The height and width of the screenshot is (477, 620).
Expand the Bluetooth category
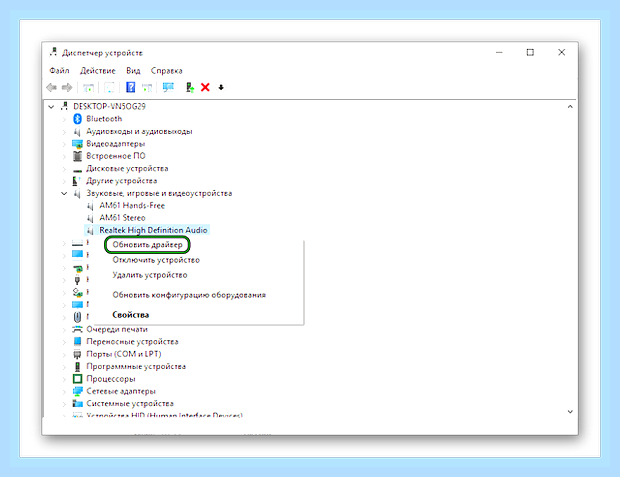click(x=64, y=119)
